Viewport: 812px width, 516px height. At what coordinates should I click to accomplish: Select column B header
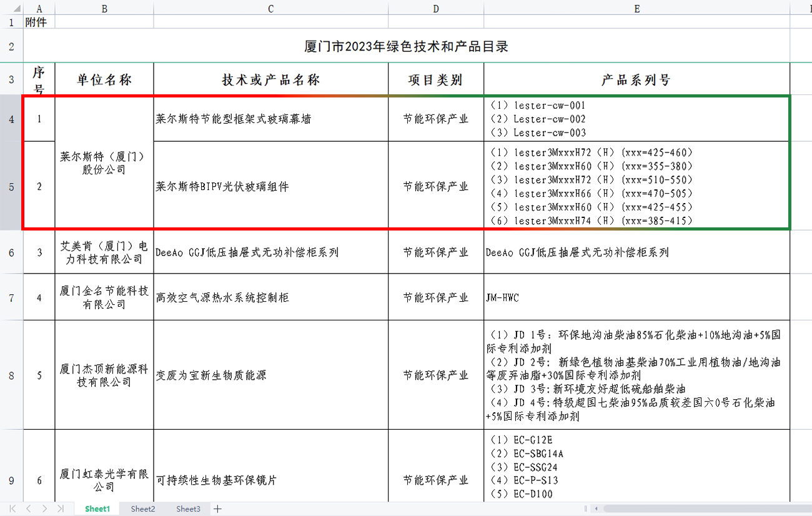tap(104, 8)
